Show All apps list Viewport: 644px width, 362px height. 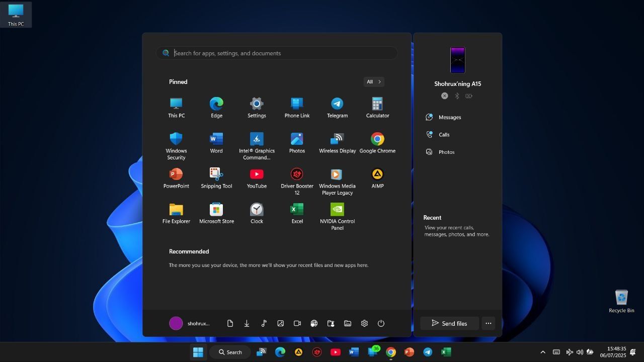[374, 81]
